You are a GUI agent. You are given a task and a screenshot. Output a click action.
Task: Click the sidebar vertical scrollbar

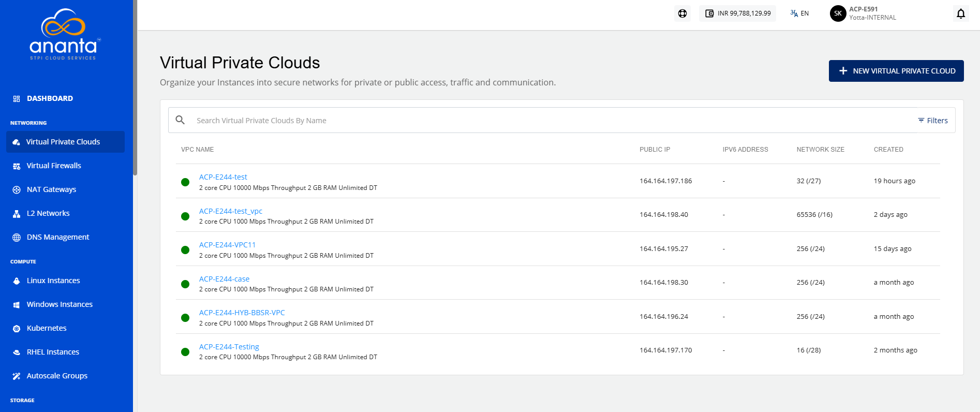click(x=135, y=88)
